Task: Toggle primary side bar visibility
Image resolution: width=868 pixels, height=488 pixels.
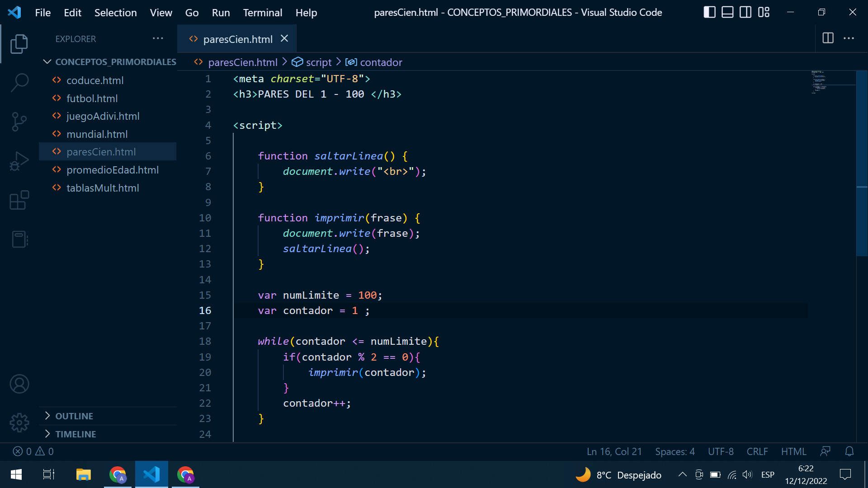Action: 709,12
